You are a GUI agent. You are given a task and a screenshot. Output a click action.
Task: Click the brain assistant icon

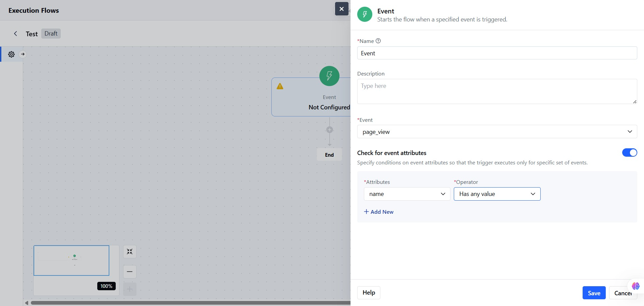[636, 286]
